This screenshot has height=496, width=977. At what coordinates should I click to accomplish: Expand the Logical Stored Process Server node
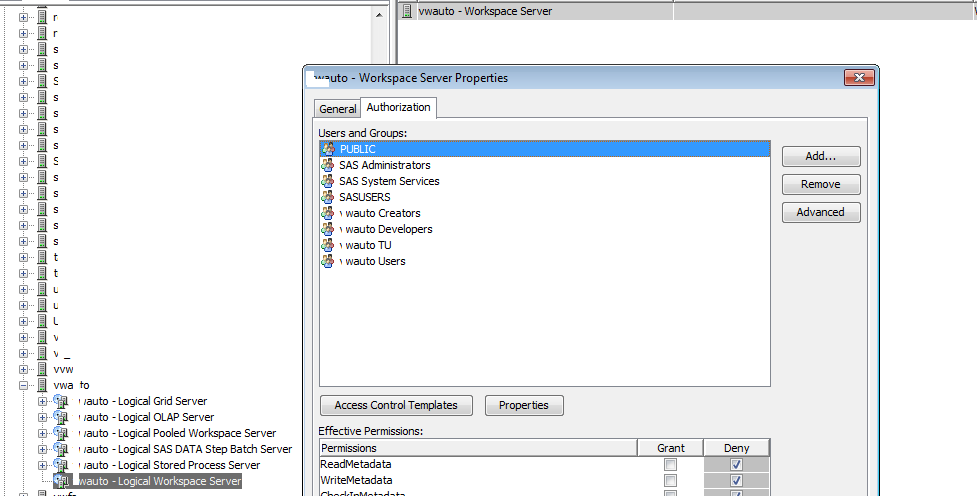point(42,465)
